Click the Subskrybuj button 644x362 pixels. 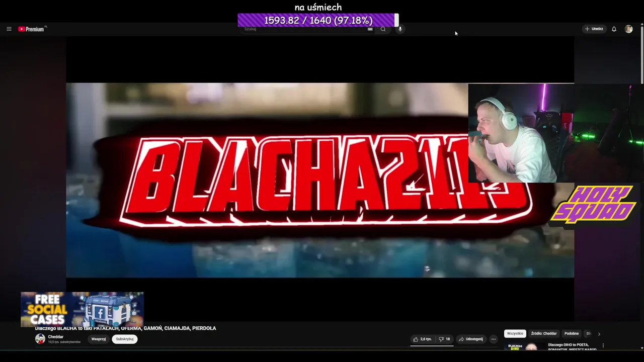pyautogui.click(x=125, y=339)
